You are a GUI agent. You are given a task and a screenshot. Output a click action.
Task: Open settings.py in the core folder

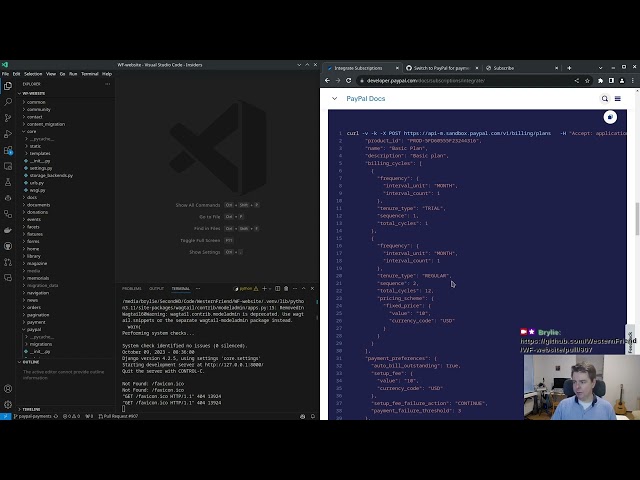[41, 168]
